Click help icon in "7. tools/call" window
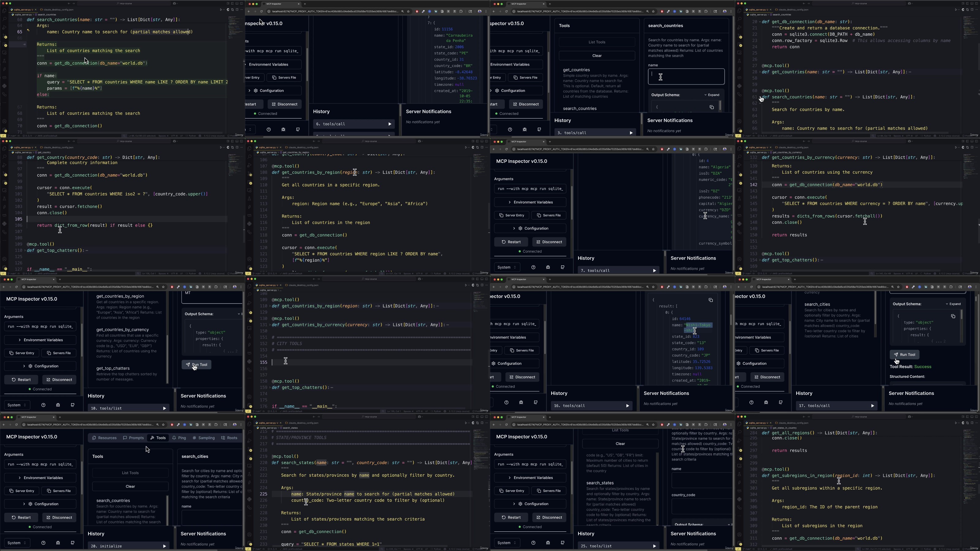980x551 pixels. click(533, 267)
